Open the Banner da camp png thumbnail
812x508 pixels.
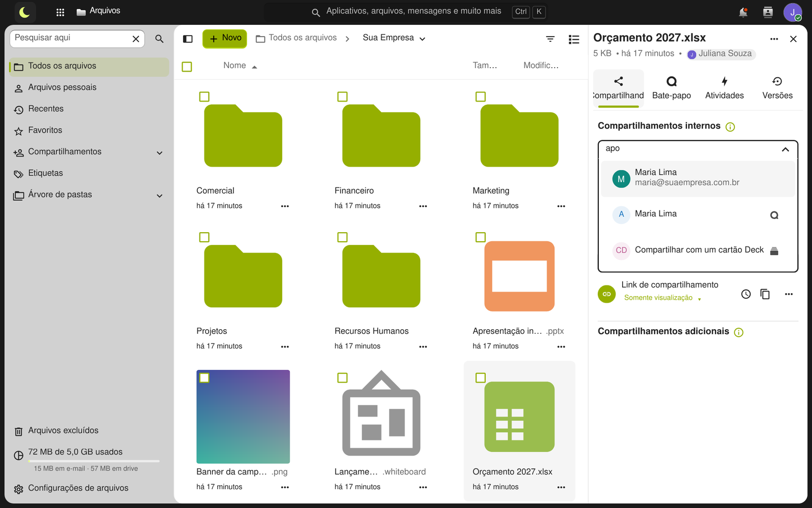tap(243, 417)
